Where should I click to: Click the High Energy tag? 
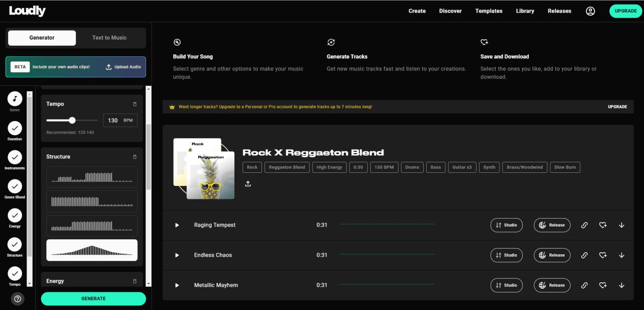click(330, 167)
